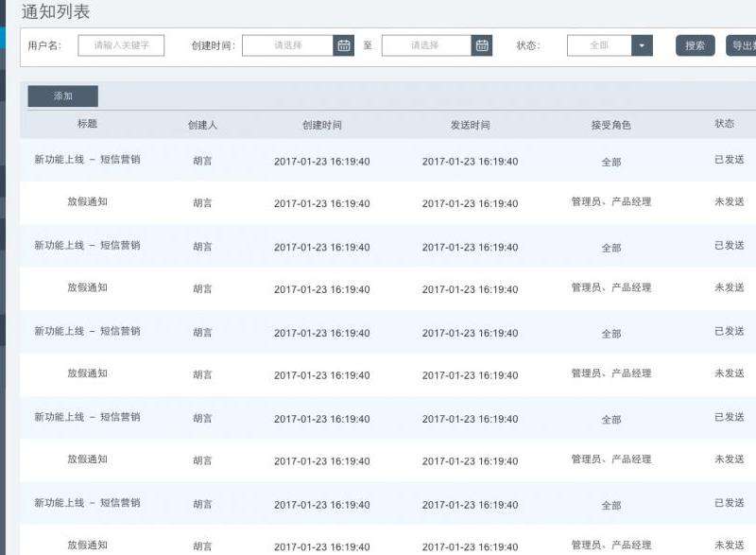Click the 创建时间 start date field
This screenshot has width=756, height=555.
(288, 45)
